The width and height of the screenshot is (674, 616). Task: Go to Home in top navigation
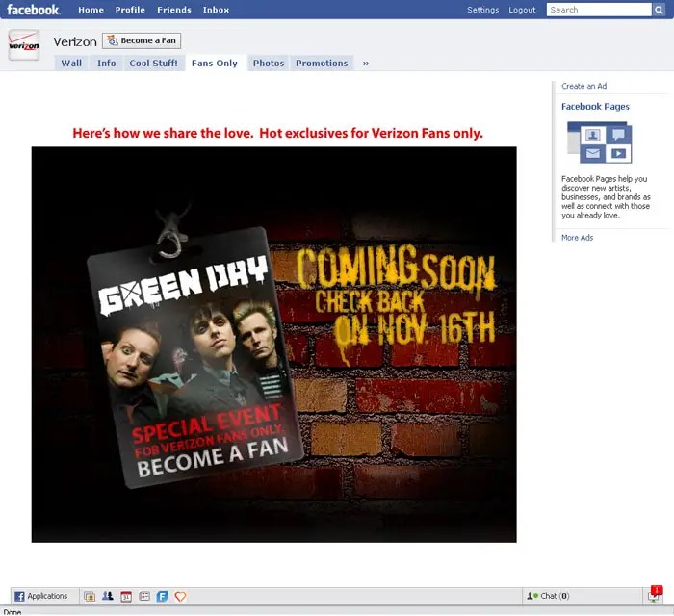91,10
